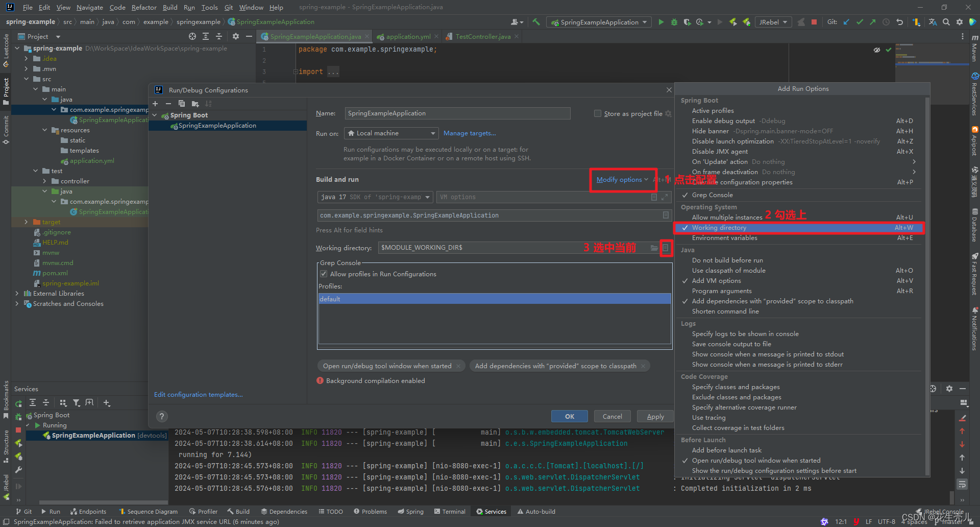
Task: Open Search Everywhere magnifier icon
Action: (946, 22)
